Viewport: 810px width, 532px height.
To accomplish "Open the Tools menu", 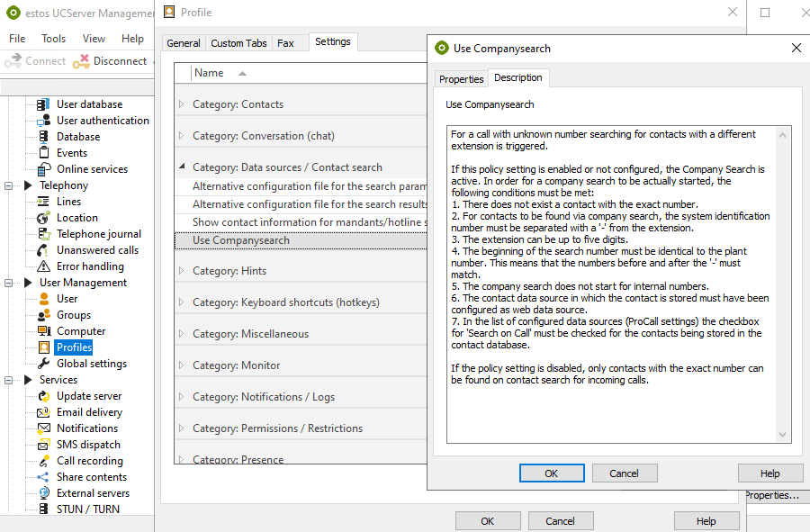I will pyautogui.click(x=54, y=39).
